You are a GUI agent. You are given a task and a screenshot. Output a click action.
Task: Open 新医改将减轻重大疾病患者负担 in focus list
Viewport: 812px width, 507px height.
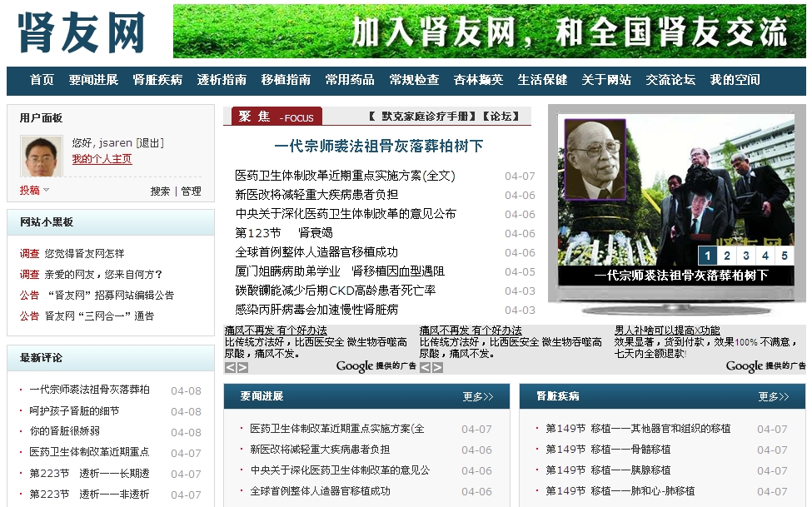(316, 195)
